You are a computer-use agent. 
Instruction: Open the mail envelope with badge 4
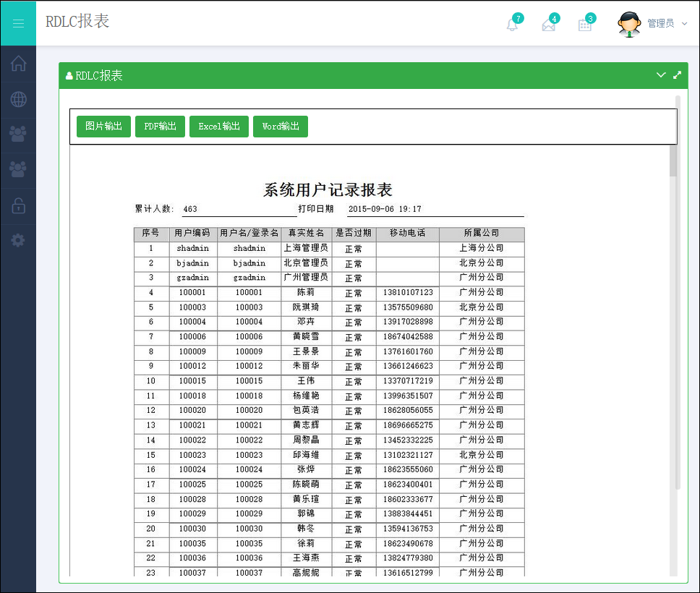click(549, 25)
